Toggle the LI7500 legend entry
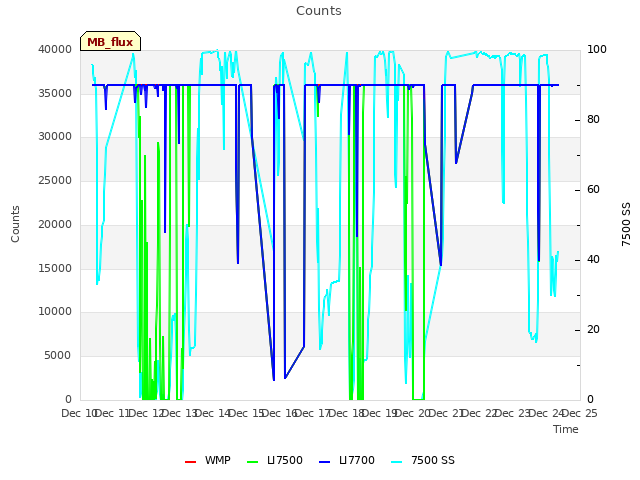This screenshot has width=640, height=480. [275, 460]
